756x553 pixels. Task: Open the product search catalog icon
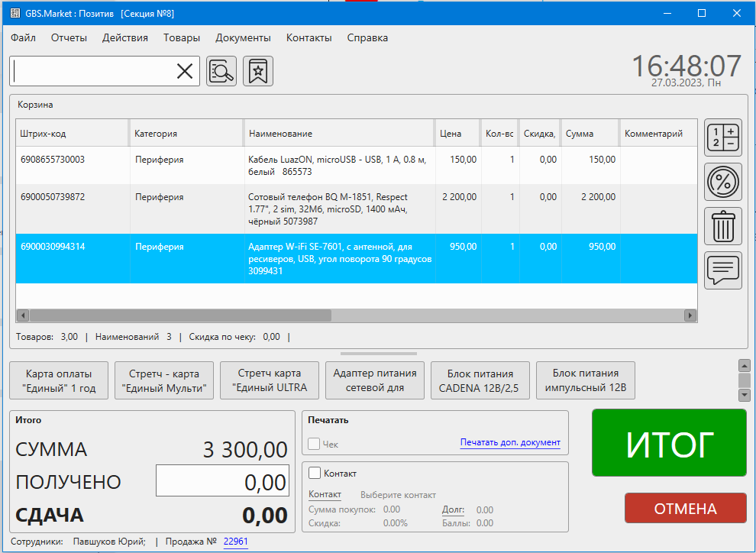pos(221,71)
